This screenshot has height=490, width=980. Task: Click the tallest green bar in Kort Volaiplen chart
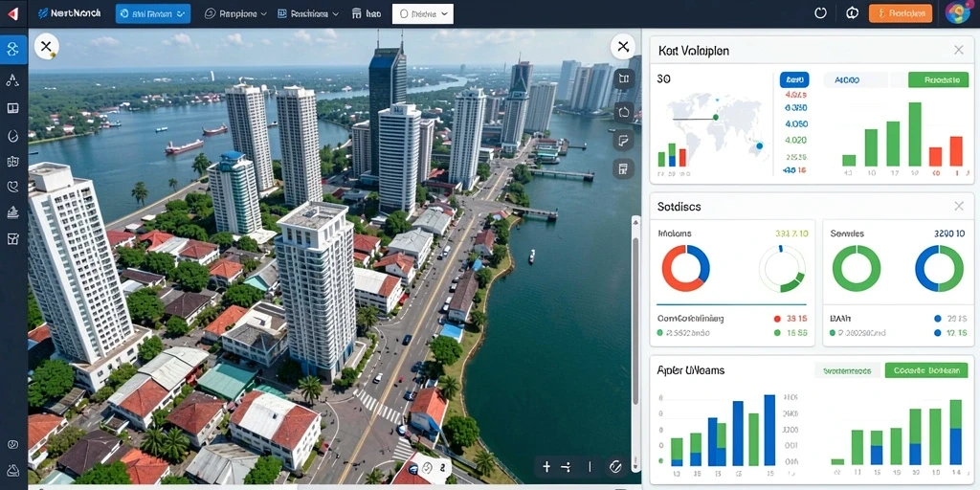pos(915,134)
